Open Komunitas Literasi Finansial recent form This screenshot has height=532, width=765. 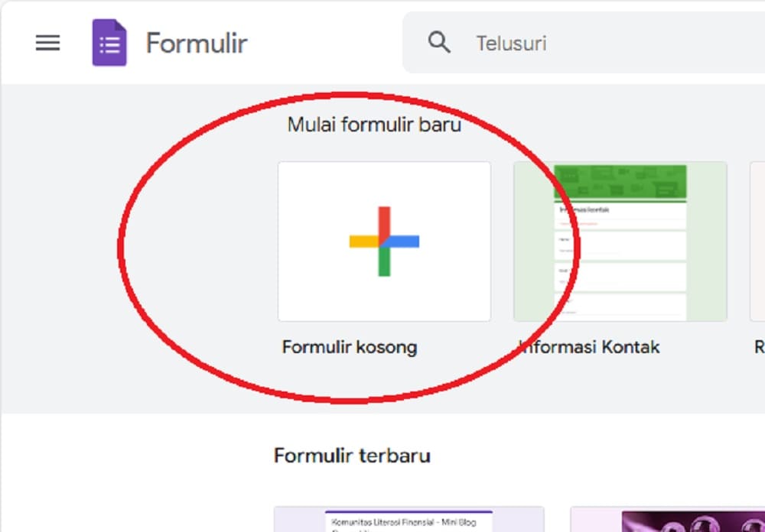409,519
